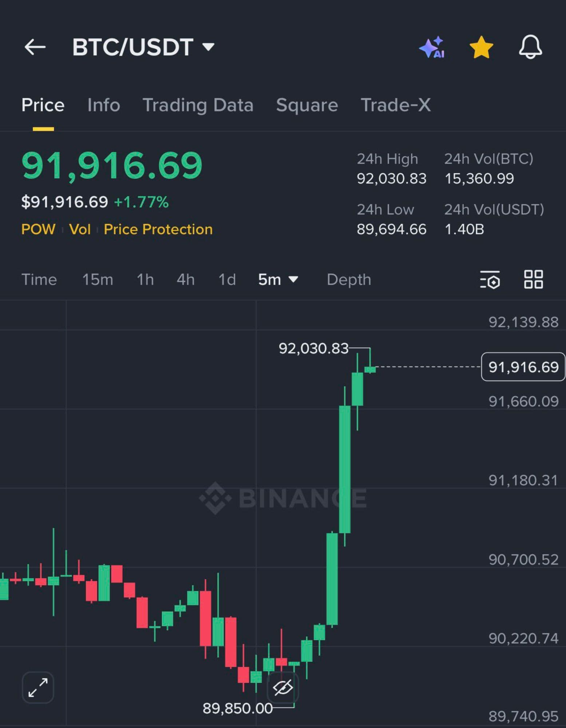The image size is (566, 728).
Task: Open the AI assistant sparkle icon
Action: (x=432, y=47)
